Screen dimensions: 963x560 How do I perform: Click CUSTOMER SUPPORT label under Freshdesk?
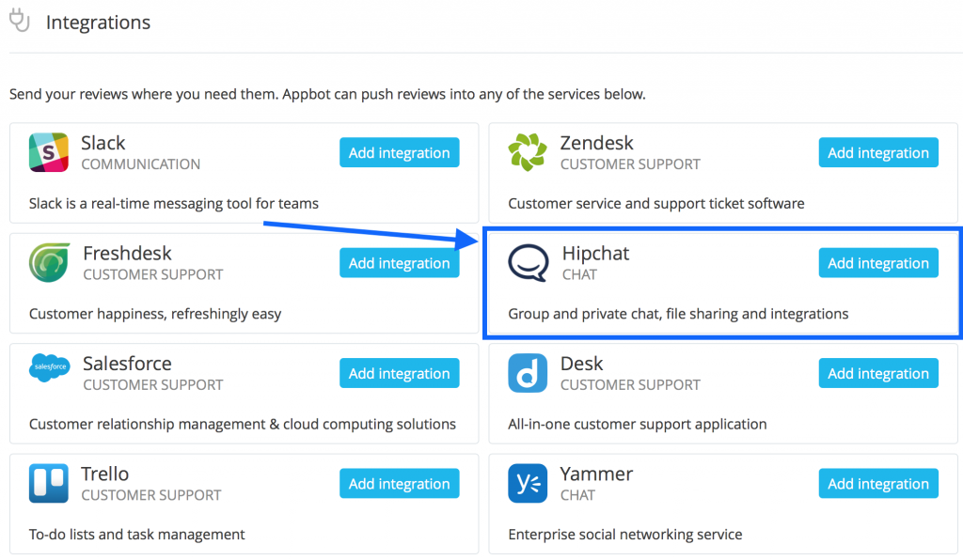(153, 274)
